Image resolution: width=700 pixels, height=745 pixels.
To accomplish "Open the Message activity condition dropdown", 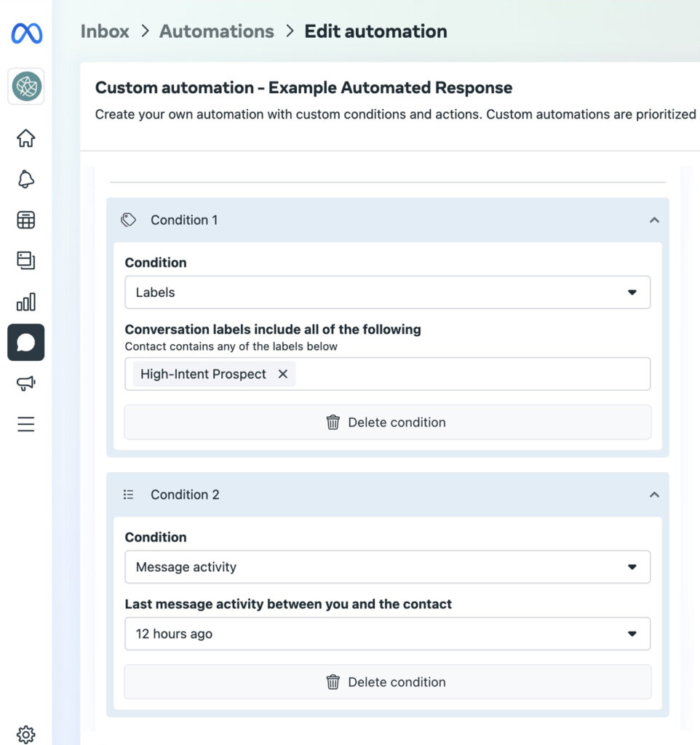I will pos(387,567).
